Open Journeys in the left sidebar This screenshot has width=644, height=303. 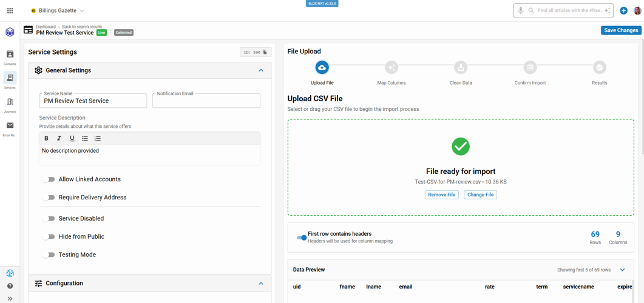click(x=10, y=104)
